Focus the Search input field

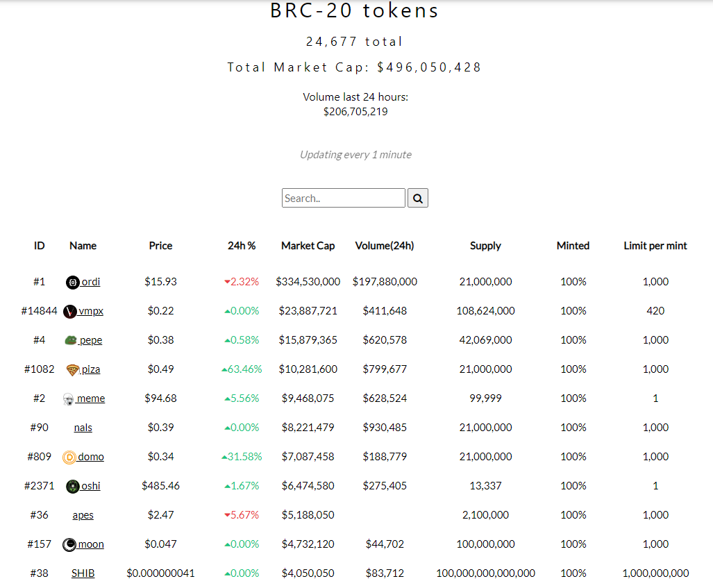pyautogui.click(x=344, y=199)
